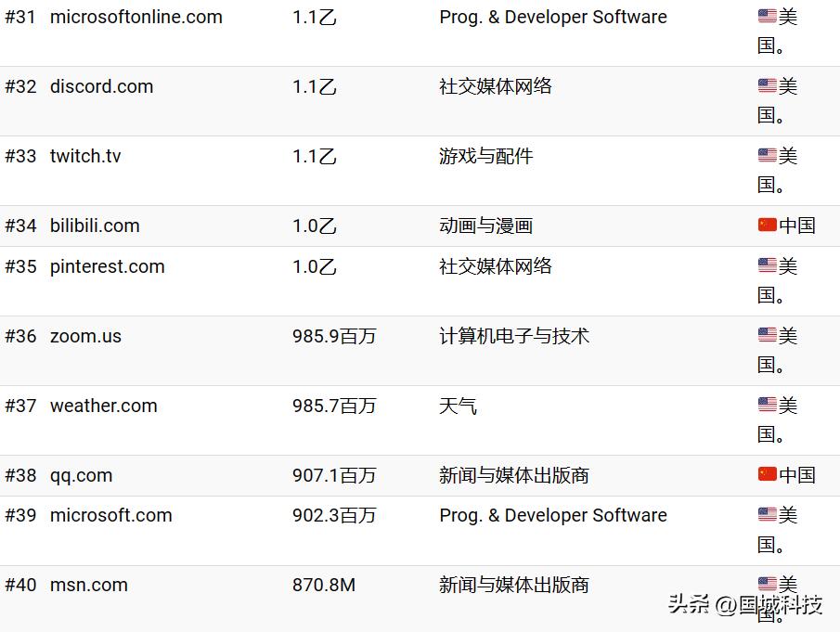The height and width of the screenshot is (632, 840).
Task: Select the Prog. & Developer Software category for microsoft.com
Action: [552, 515]
